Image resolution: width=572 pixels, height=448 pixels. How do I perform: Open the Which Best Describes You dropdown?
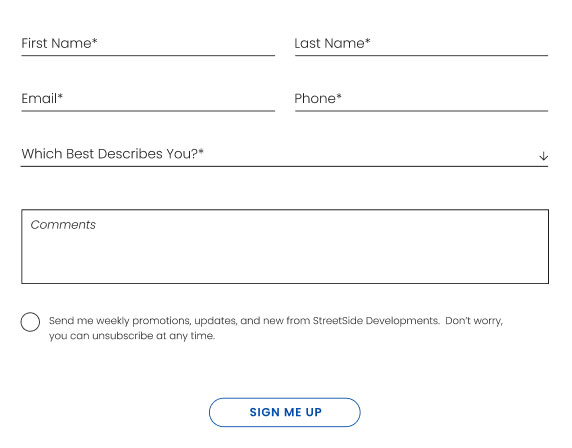click(x=285, y=154)
